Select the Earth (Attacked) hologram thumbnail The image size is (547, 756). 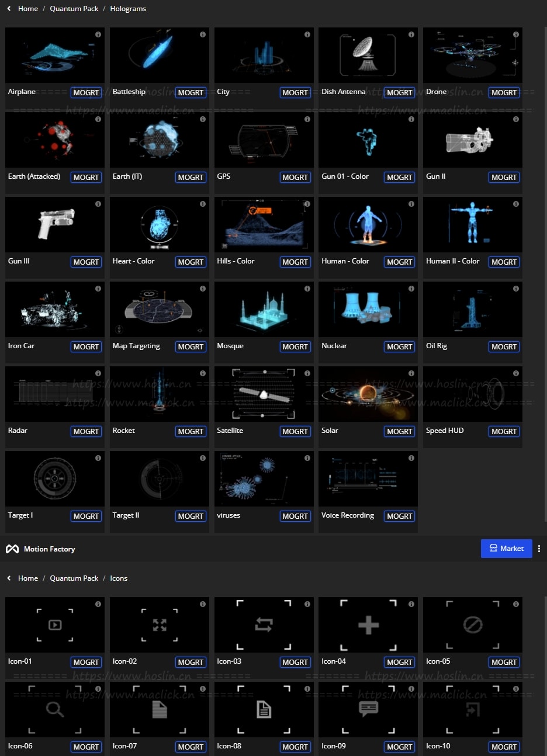[55, 140]
